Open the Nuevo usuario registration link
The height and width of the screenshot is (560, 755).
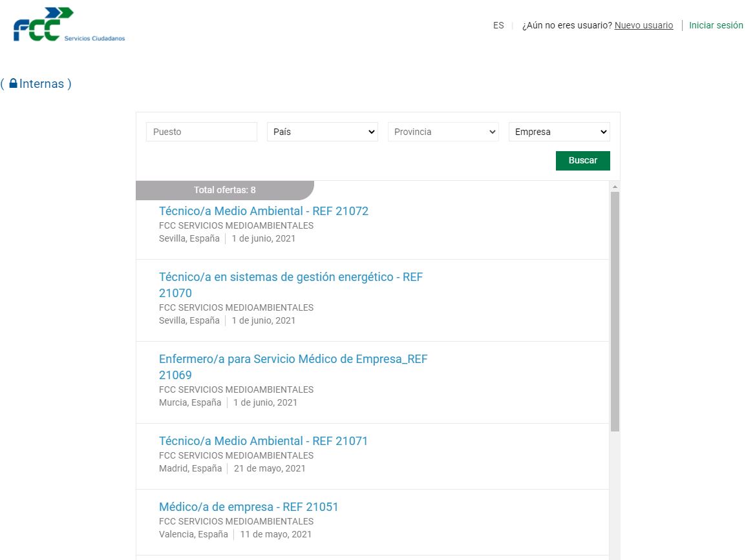643,26
